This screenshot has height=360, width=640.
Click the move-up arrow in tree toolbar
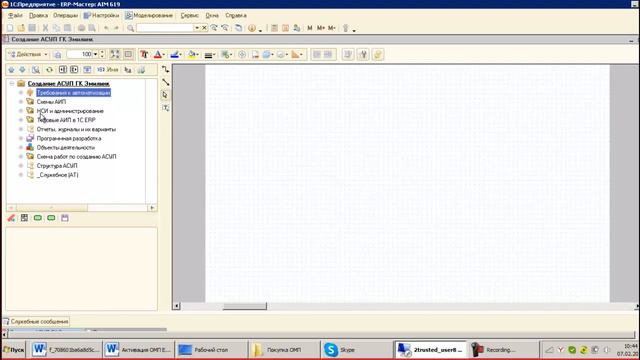pyautogui.click(x=11, y=70)
